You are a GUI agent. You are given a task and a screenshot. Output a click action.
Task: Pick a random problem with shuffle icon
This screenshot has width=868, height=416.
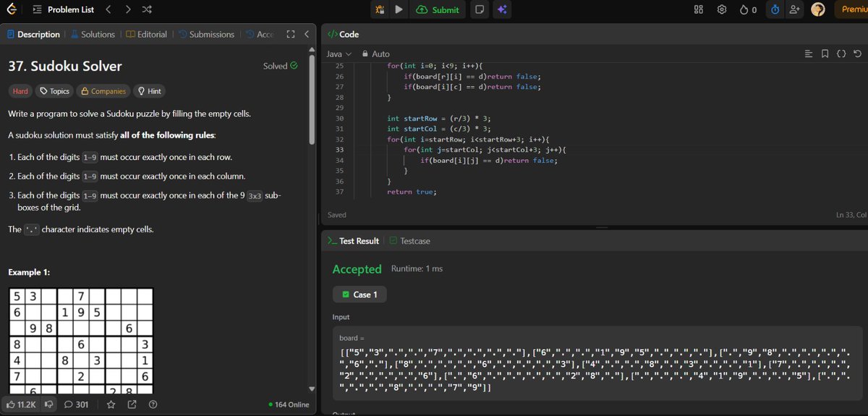[147, 9]
